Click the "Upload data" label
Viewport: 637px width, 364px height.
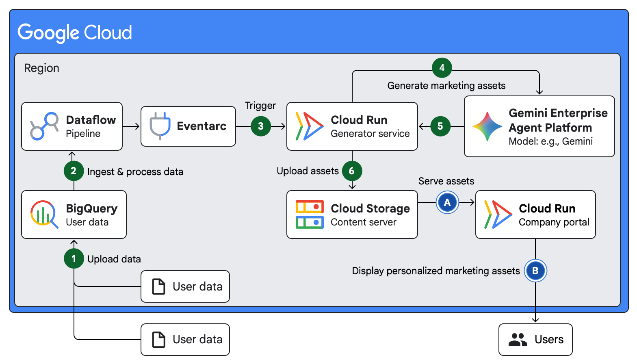click(114, 259)
